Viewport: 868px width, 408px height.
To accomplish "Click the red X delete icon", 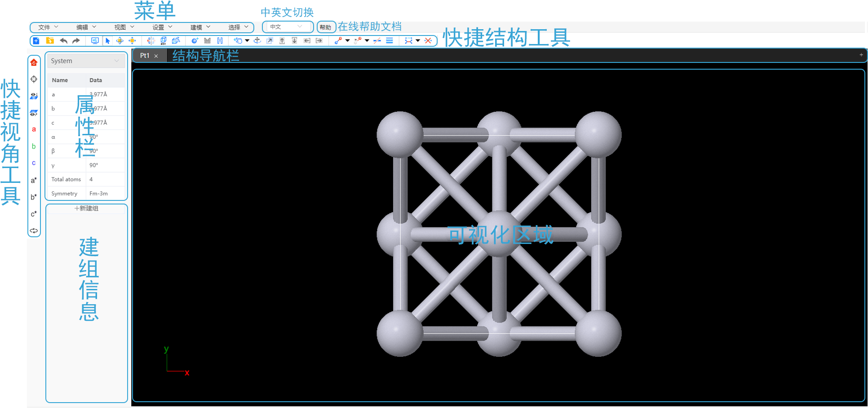I will pyautogui.click(x=428, y=41).
